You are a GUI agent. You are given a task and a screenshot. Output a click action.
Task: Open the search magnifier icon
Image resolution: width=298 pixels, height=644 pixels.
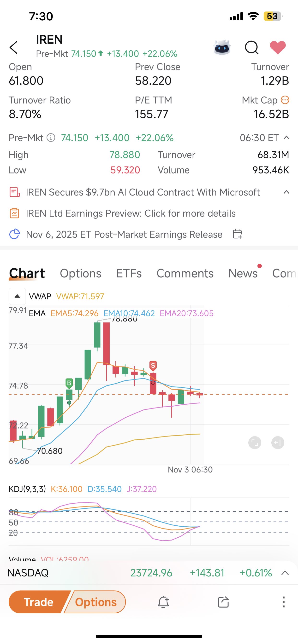click(x=251, y=47)
